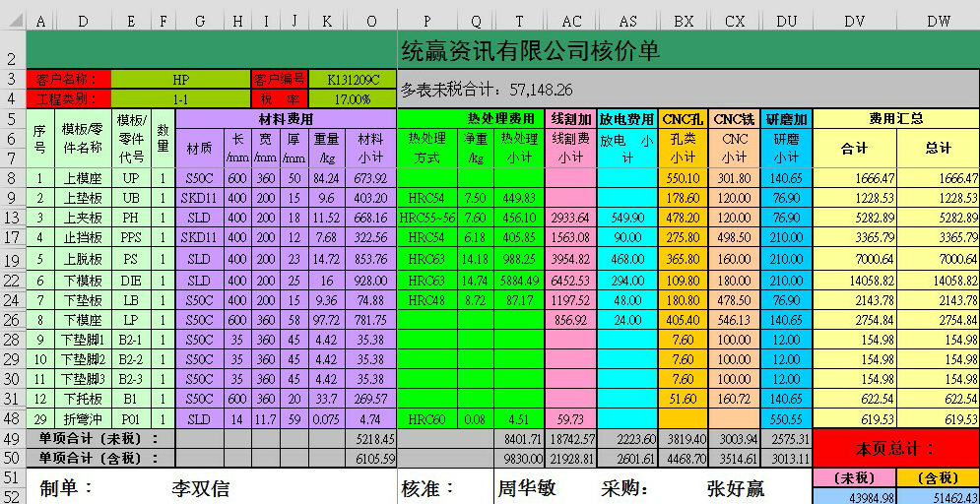Click the 多表未税合计 57,148.26 cell

pyautogui.click(x=688, y=90)
